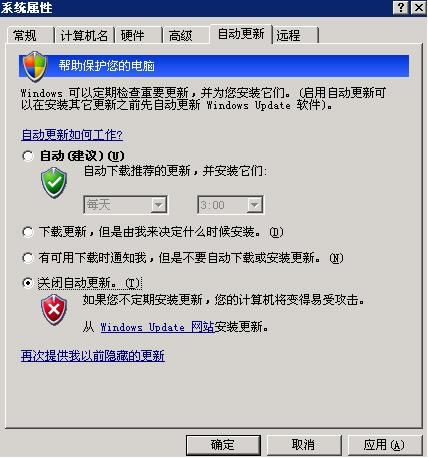Viewport: 428px width, 458px height.
Task: Select the 关闭自动更新 radio button
Action: pos(28,283)
